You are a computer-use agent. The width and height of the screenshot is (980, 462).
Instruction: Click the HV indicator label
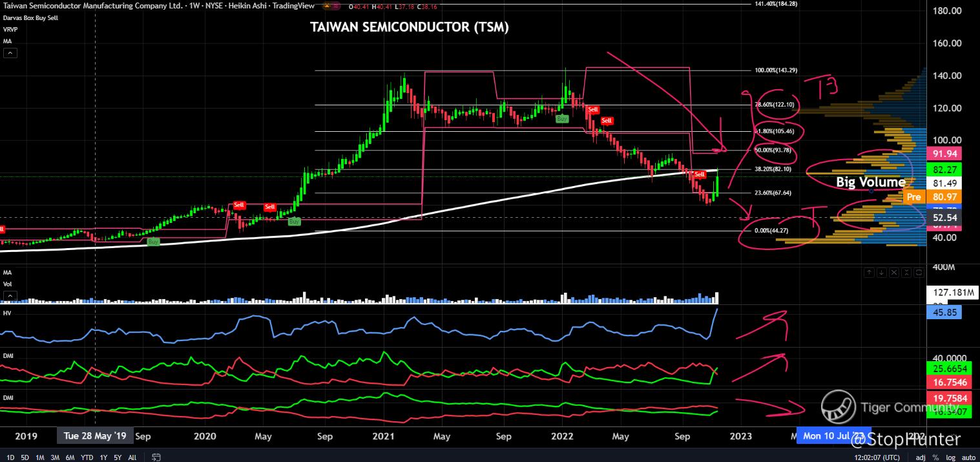pos(7,313)
